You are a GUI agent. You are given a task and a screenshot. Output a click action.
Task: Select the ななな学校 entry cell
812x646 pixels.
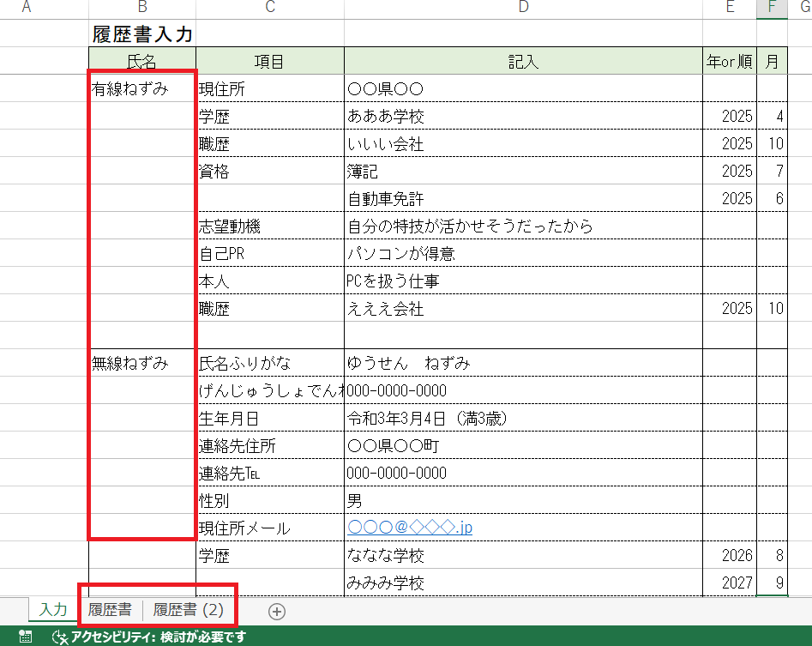523,555
